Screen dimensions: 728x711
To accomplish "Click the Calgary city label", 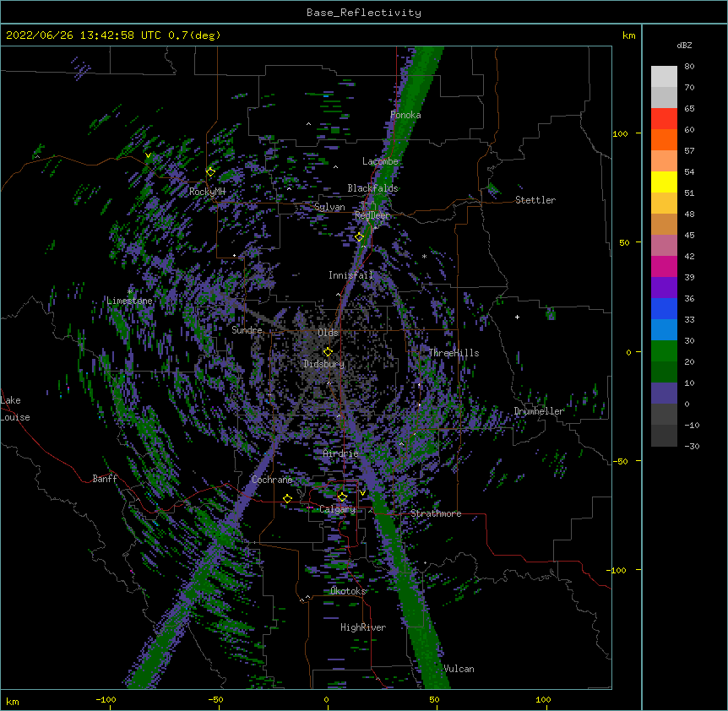I will click(337, 509).
